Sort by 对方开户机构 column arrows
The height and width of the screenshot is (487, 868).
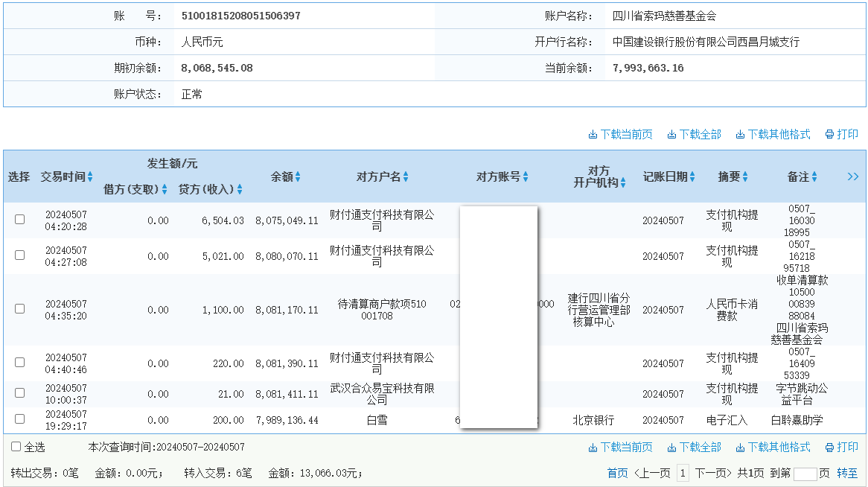[623, 183]
